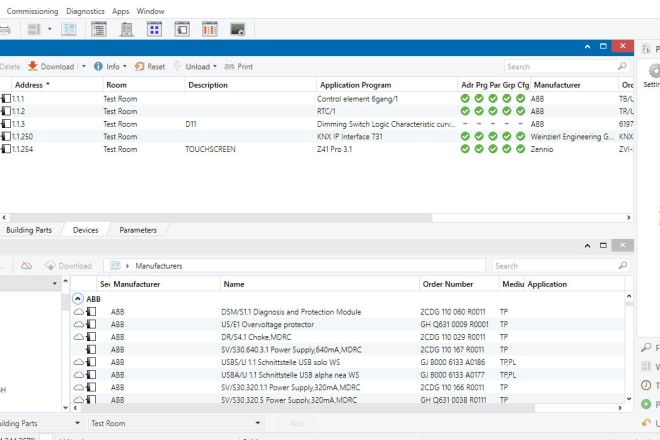Select USBS/U 1.1 Schnittstelle USB solo WS
The image size is (660, 440).
point(348,362)
